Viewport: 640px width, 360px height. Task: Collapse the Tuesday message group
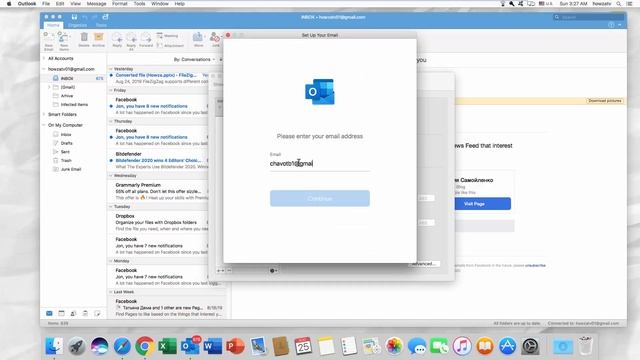[111, 207]
